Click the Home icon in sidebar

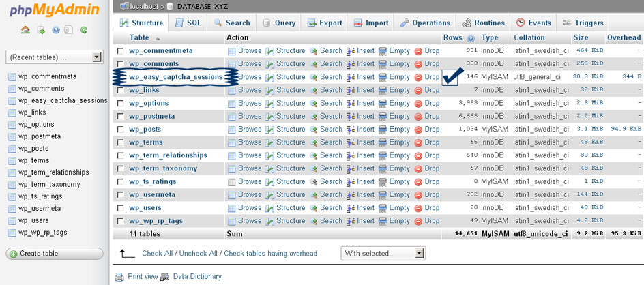(25, 30)
